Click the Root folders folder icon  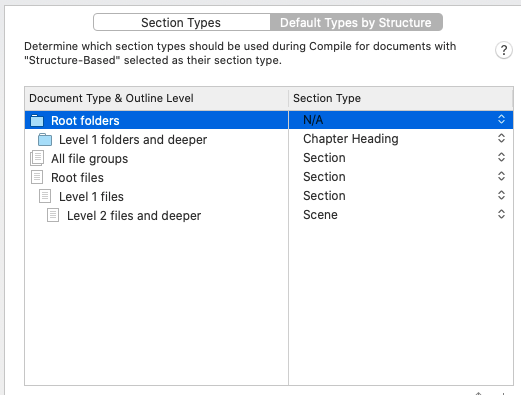click(x=37, y=120)
